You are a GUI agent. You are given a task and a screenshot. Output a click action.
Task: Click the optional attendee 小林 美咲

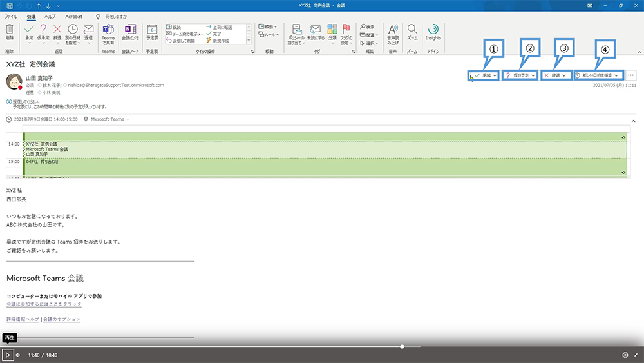point(51,93)
